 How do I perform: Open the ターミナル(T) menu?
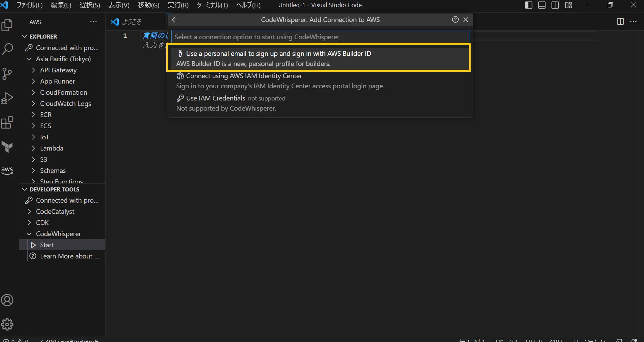[x=212, y=5]
